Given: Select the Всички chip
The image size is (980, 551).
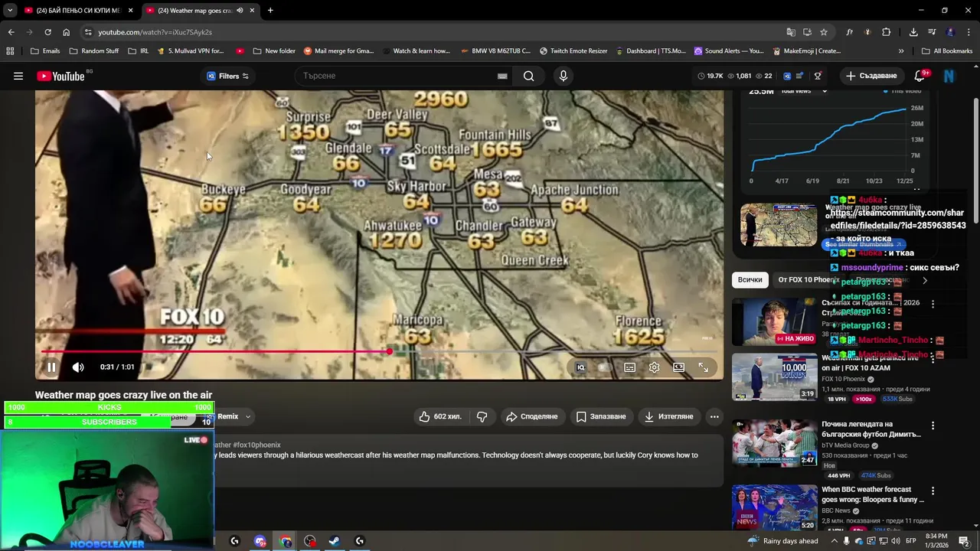Looking at the screenshot, I should click(x=750, y=280).
